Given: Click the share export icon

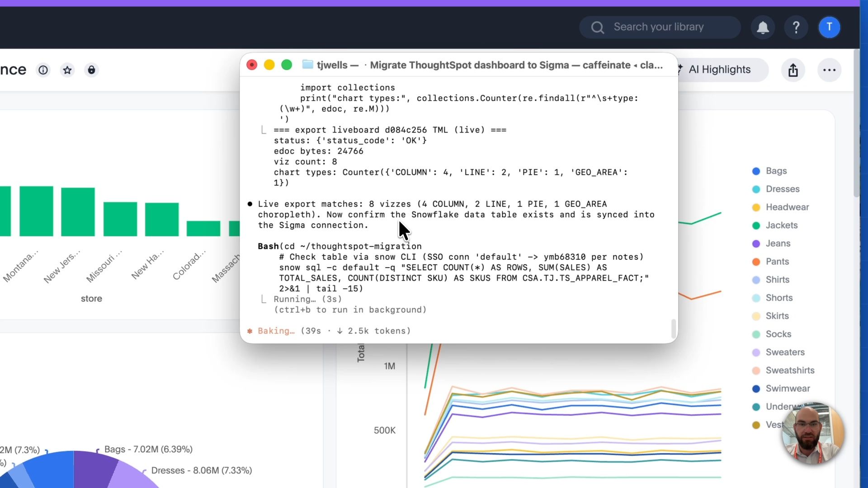Looking at the screenshot, I should (x=793, y=70).
